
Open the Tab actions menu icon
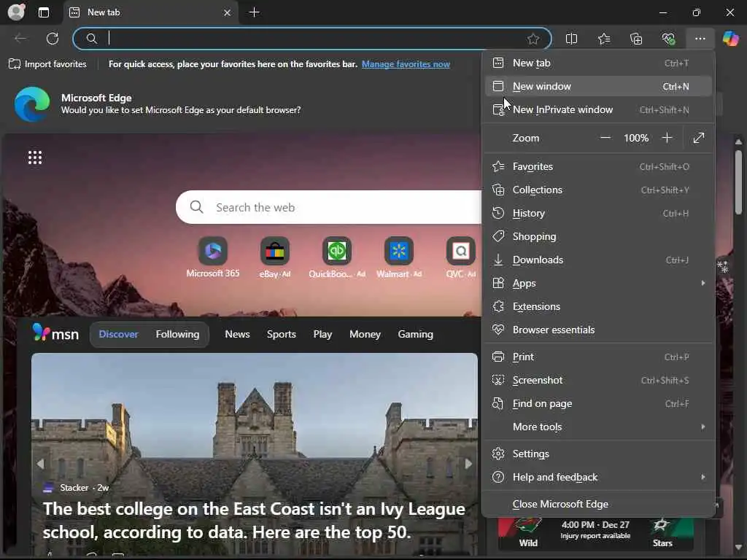click(44, 12)
